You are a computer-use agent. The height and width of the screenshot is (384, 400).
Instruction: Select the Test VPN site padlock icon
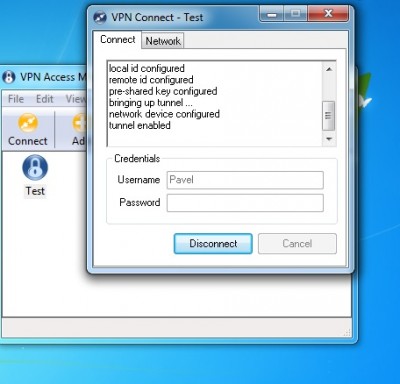click(x=35, y=167)
